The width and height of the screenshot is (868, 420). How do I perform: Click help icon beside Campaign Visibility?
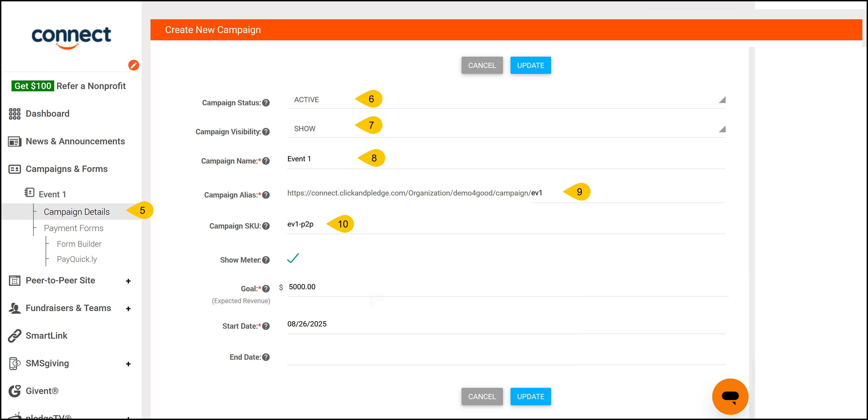click(x=266, y=132)
